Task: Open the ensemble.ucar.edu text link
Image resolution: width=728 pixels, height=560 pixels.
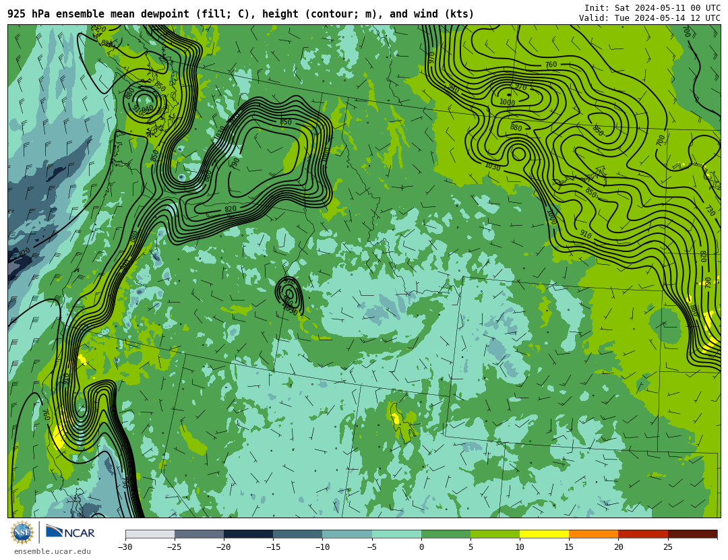Action: (53, 552)
